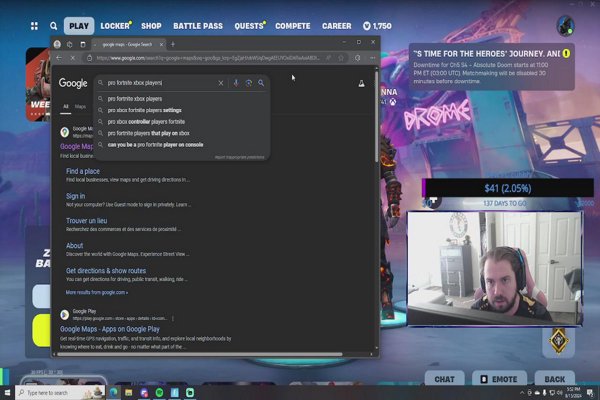Open 'Get directions & show routes' link
Viewport: 600px width, 400px height.
click(x=106, y=271)
